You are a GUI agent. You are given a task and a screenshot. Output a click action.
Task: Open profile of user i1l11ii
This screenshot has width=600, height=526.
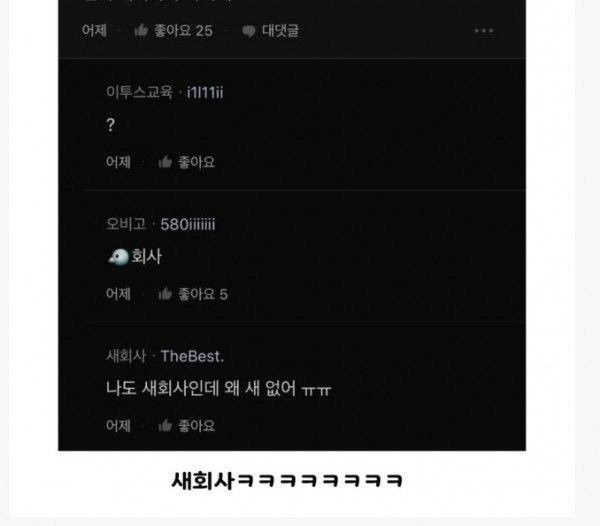pos(205,92)
